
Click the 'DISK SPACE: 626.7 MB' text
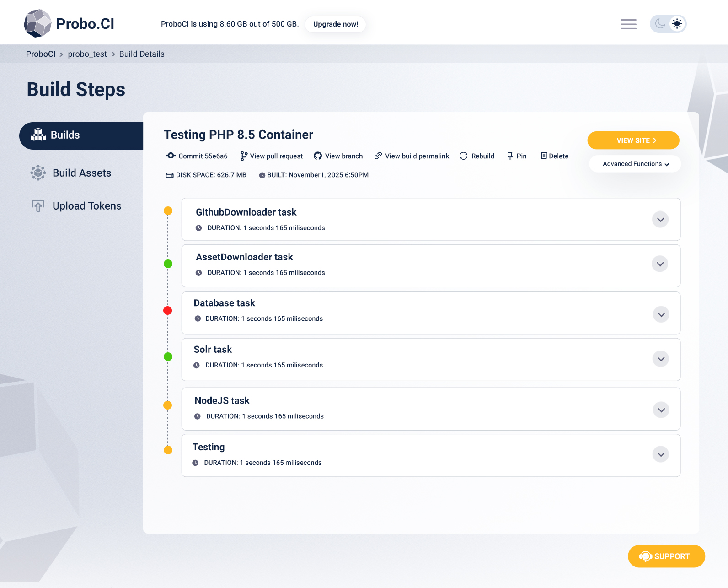(x=211, y=175)
